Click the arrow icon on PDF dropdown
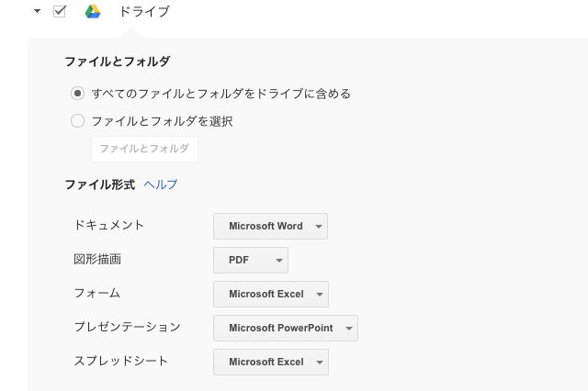 click(x=279, y=261)
